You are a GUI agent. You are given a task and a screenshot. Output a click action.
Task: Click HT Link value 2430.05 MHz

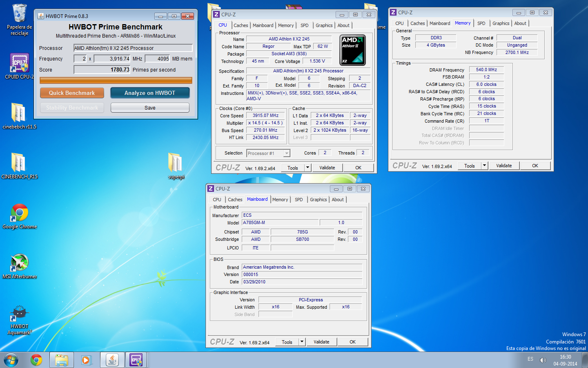coord(265,137)
